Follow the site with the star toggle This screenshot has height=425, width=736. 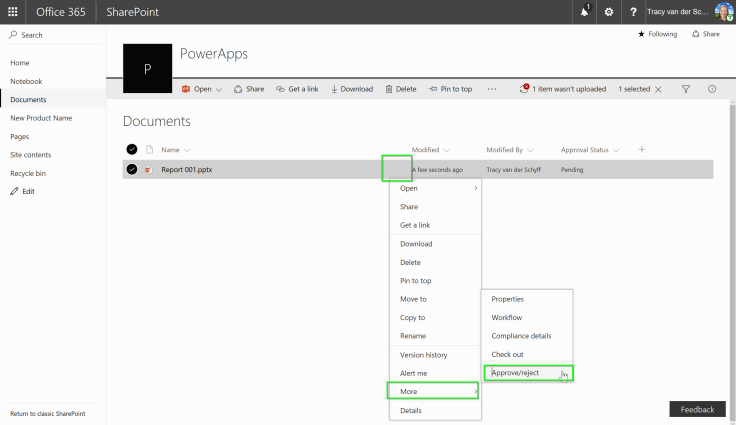[x=657, y=34]
